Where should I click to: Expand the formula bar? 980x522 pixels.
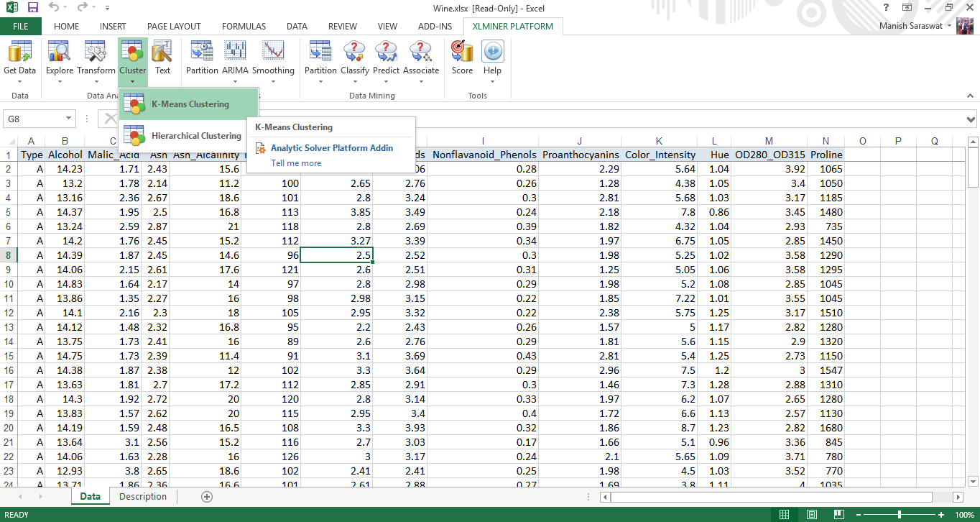pos(971,119)
